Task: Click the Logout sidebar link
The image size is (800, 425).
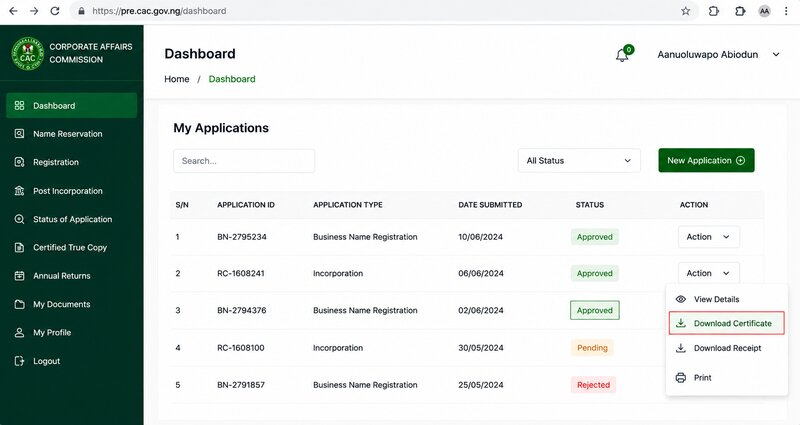Action: click(x=71, y=361)
